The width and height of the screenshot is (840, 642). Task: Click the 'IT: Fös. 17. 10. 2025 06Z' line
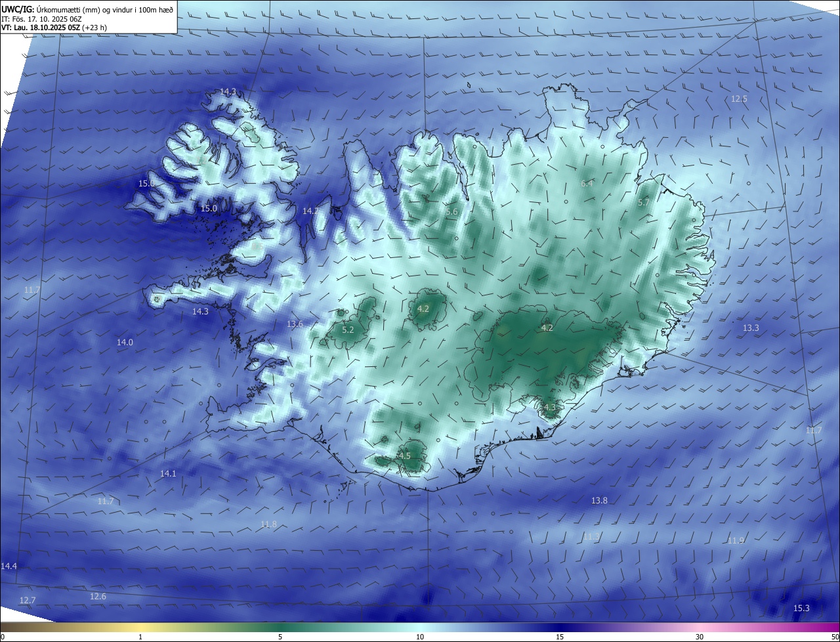point(41,18)
